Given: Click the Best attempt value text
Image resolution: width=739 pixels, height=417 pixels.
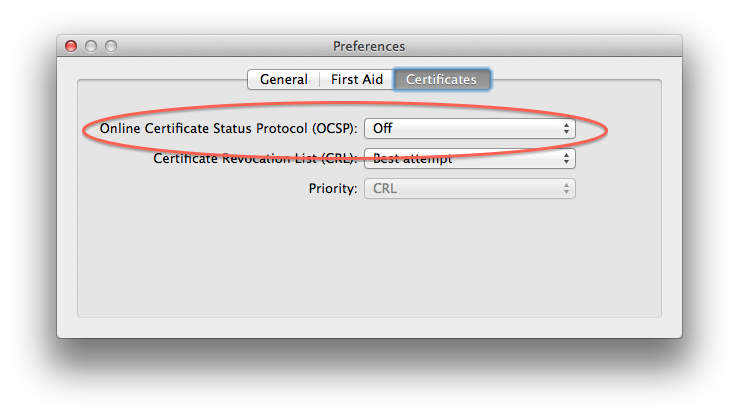Looking at the screenshot, I should [x=412, y=158].
